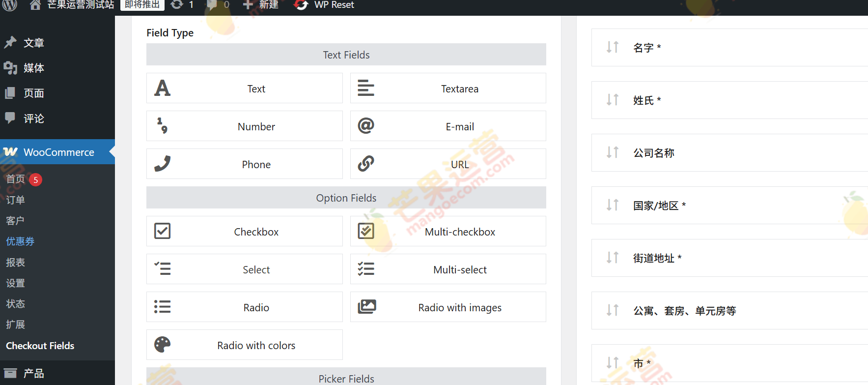Open the 公司名称 checkout field row

tap(729, 152)
